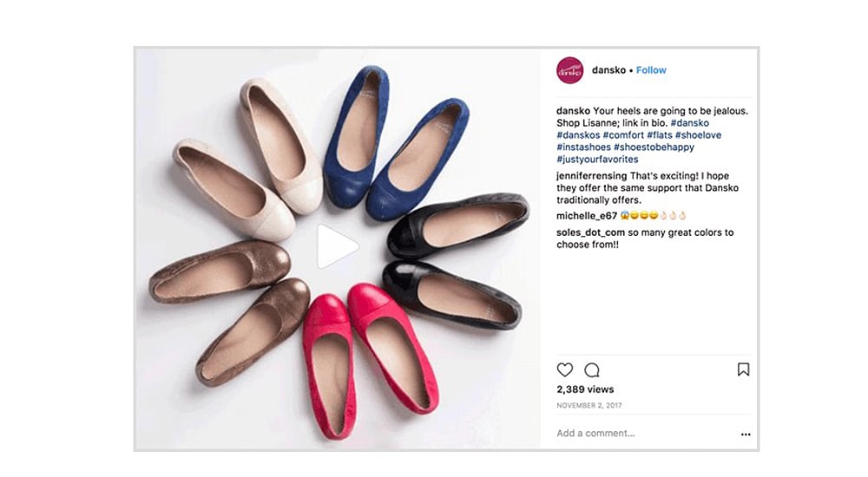The width and height of the screenshot is (868, 477).
Task: Open the #comfort hashtag link
Action: coord(623,135)
